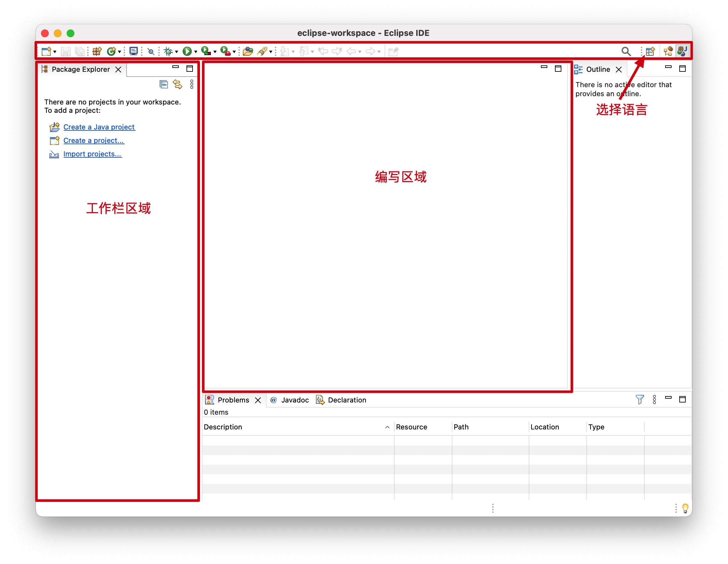The height and width of the screenshot is (564, 728).
Task: Minimize the editor area
Action: (544, 67)
